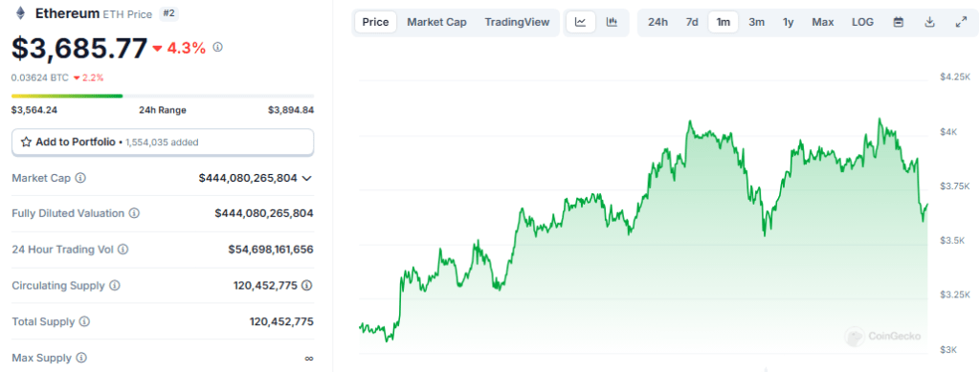This screenshot has height=372, width=980.
Task: Expand the Market Cap value chevron
Action: click(x=307, y=179)
